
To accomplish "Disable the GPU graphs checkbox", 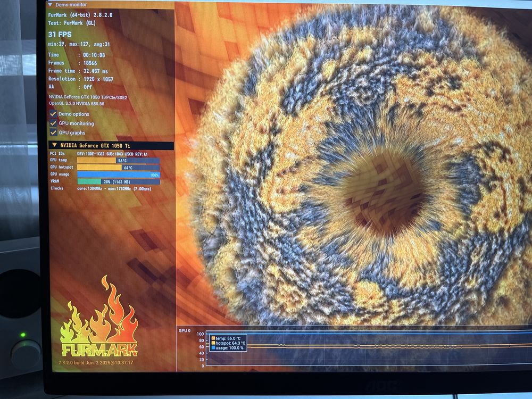I will click(x=53, y=132).
